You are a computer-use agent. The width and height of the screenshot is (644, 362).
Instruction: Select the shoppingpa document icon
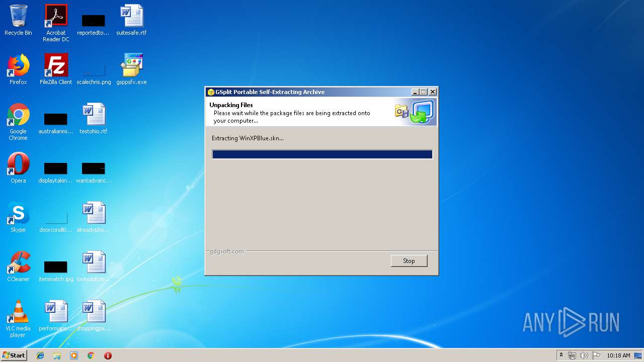pos(94,316)
